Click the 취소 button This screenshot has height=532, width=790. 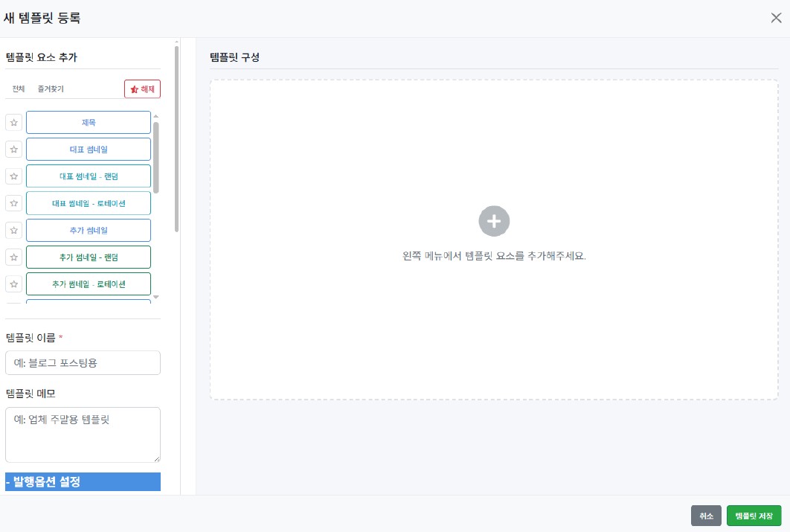(706, 516)
